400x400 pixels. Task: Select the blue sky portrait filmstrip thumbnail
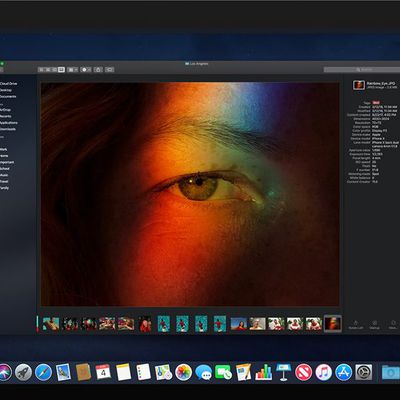click(x=239, y=324)
